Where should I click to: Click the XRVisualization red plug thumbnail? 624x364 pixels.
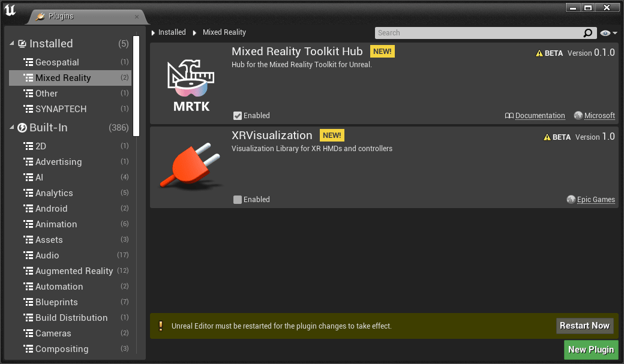click(x=191, y=166)
